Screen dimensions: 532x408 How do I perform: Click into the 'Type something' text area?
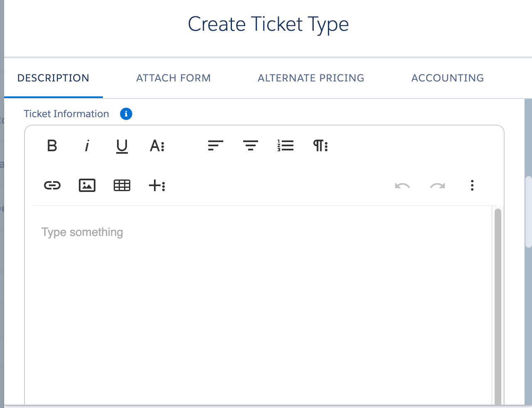[x=262, y=305]
